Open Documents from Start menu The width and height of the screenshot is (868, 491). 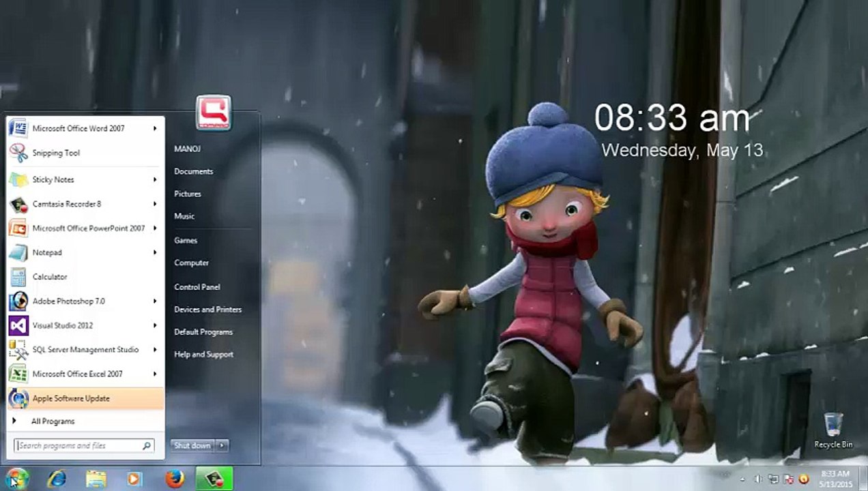[194, 171]
